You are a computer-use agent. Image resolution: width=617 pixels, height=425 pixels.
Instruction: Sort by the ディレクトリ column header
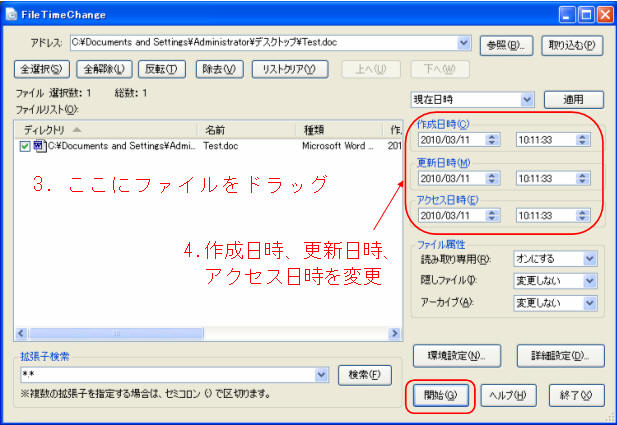coord(105,130)
